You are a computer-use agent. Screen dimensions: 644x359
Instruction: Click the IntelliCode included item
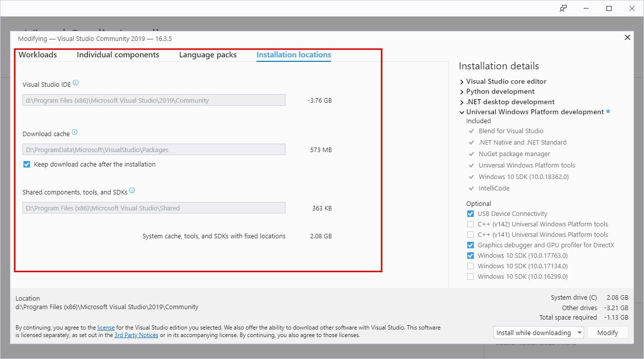tap(494, 188)
